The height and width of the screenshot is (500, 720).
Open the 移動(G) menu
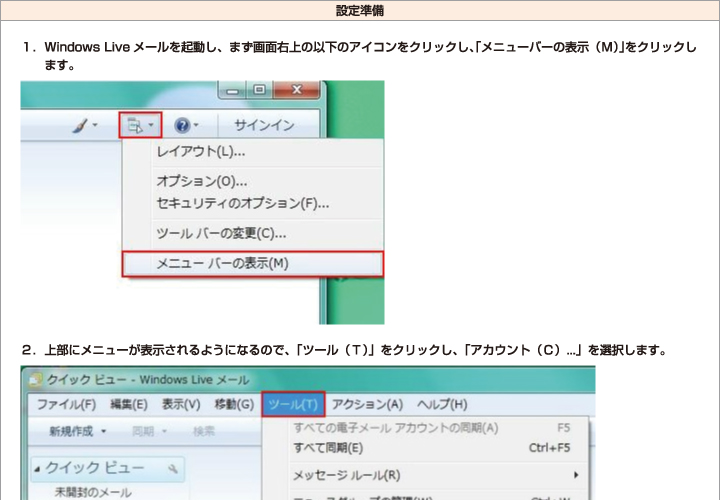point(234,404)
